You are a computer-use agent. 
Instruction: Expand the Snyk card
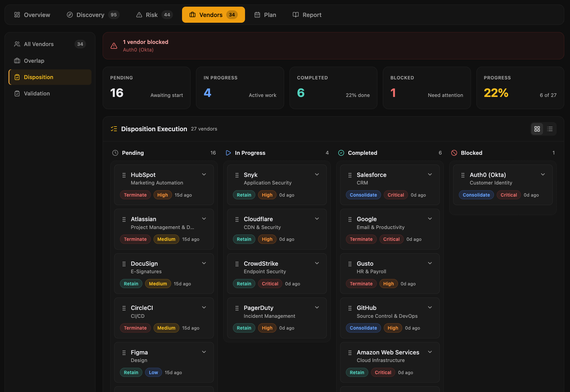coord(317,174)
